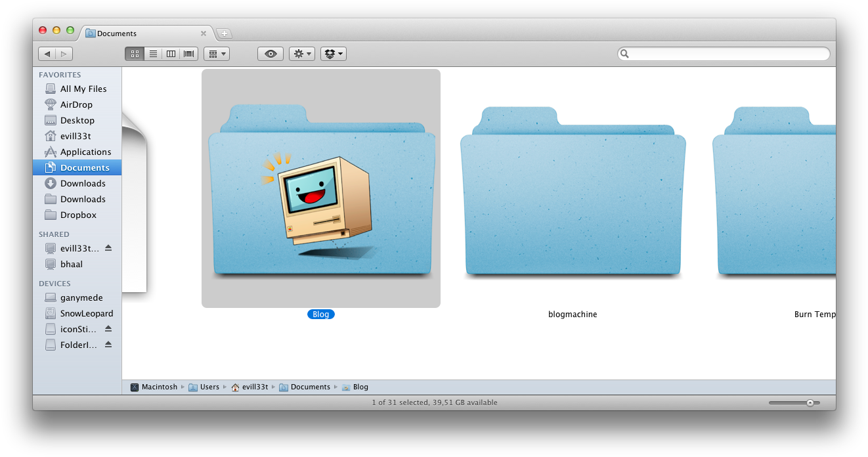Switch to icon view
The height and width of the screenshot is (457, 868).
134,54
